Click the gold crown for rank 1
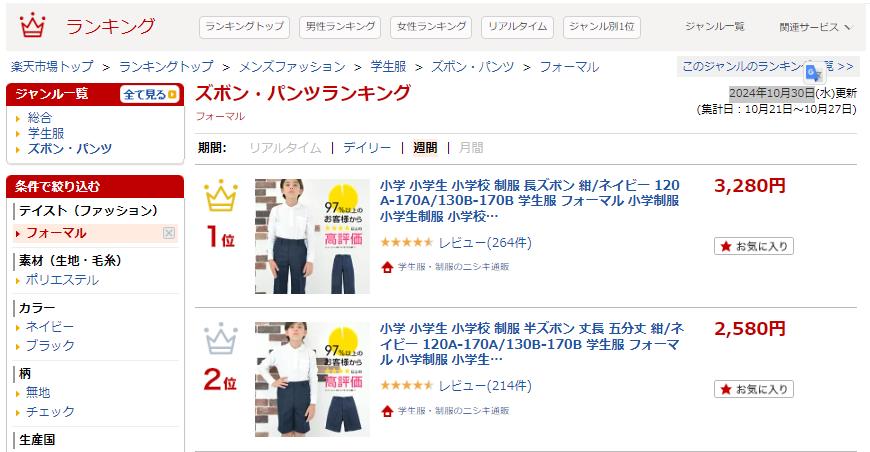 [221, 196]
